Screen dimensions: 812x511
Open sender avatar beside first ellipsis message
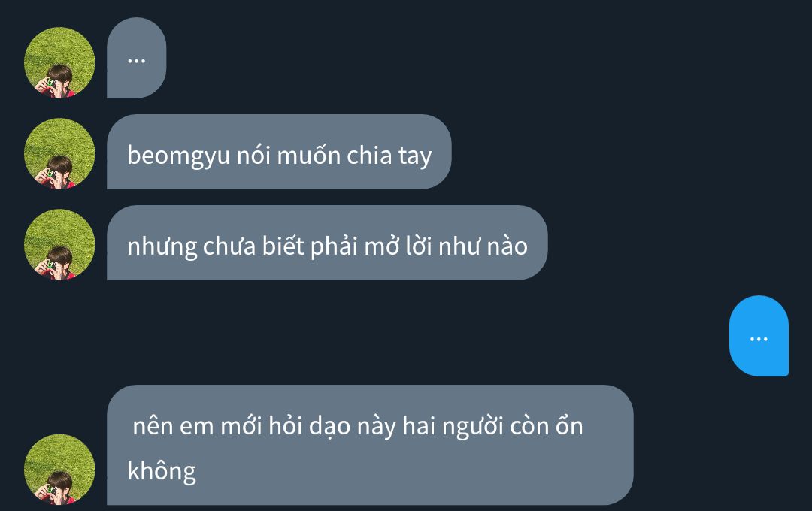click(x=59, y=62)
